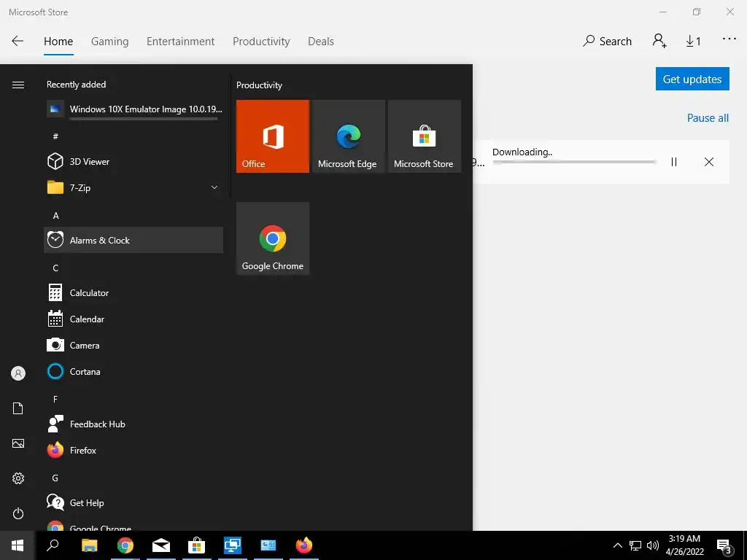
Task: Open downloads and updates indicator
Action: tap(694, 42)
